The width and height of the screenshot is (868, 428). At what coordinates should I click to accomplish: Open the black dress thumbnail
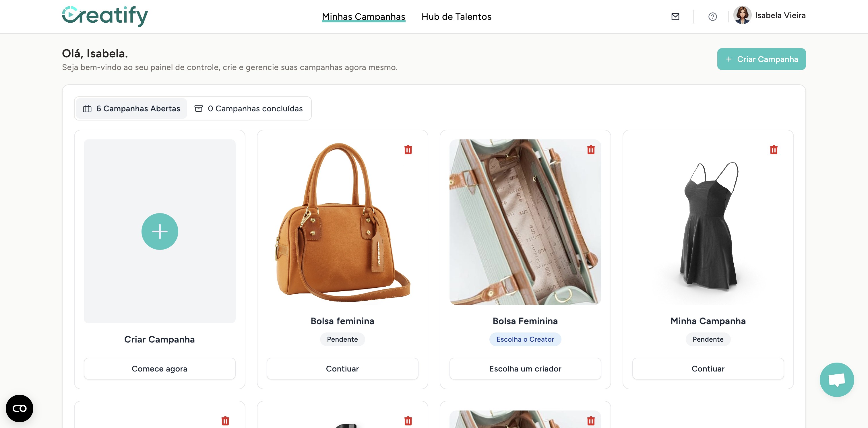pyautogui.click(x=708, y=222)
